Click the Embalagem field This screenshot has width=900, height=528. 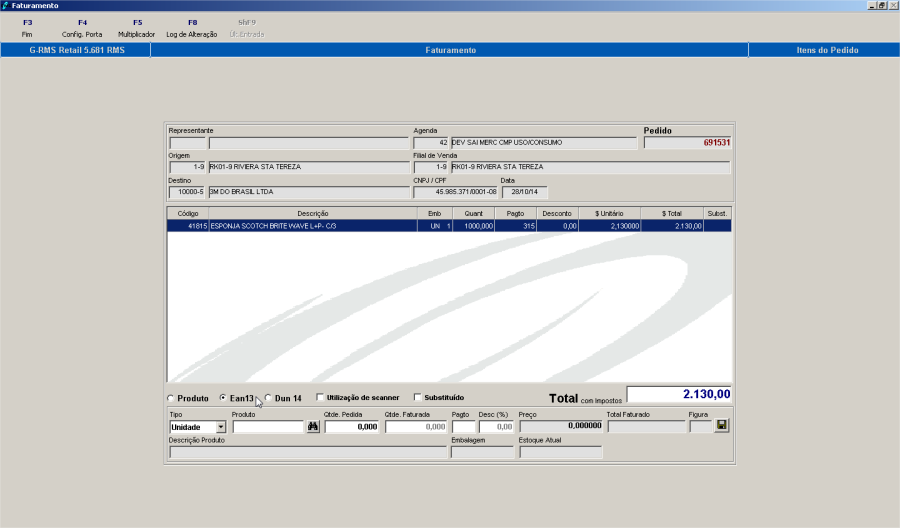tap(482, 452)
